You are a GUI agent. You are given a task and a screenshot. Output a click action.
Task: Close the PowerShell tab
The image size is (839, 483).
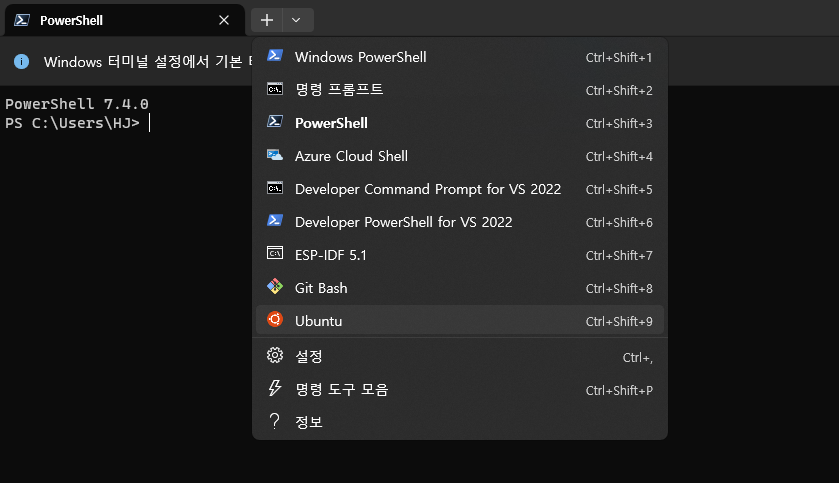tap(224, 20)
